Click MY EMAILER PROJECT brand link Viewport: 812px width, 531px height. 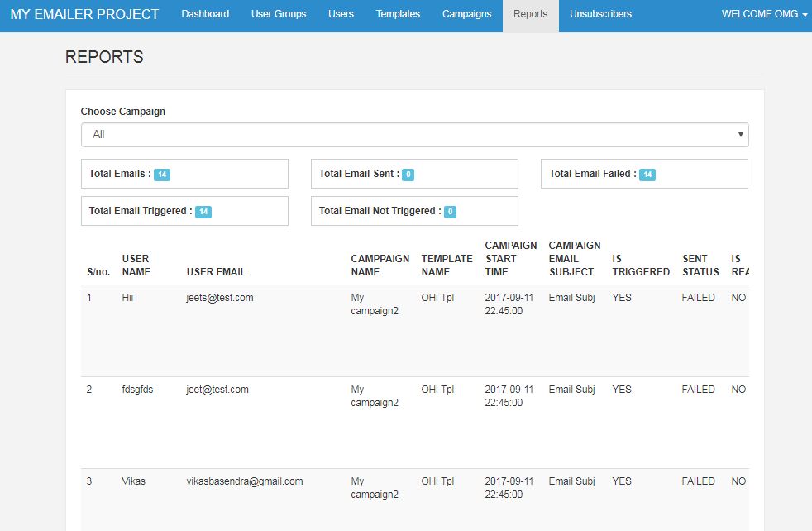(x=84, y=14)
